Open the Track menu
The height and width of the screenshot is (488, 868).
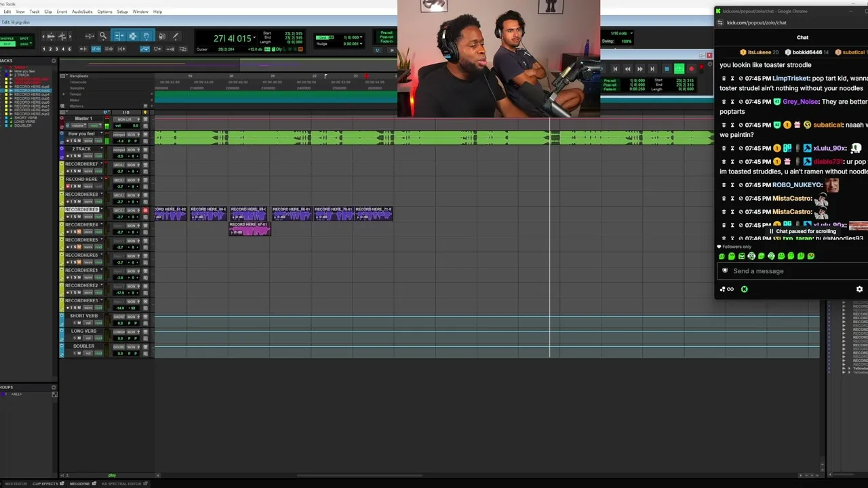pyautogui.click(x=34, y=12)
